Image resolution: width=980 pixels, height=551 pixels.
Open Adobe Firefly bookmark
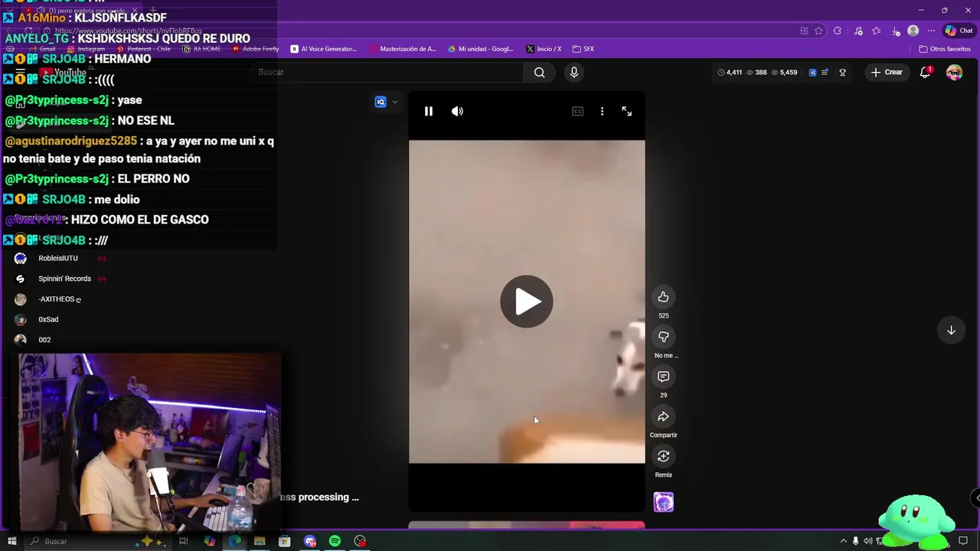(256, 49)
